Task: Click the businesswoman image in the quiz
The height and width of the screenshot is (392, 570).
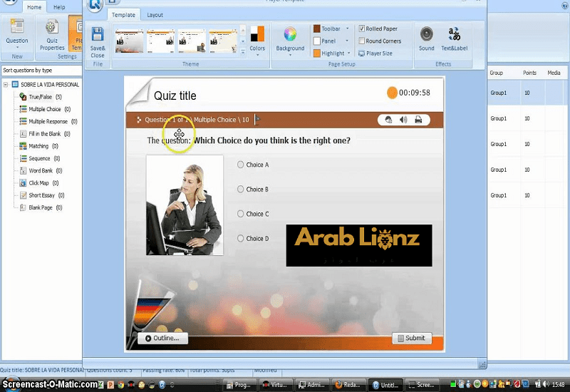Action: pos(185,205)
